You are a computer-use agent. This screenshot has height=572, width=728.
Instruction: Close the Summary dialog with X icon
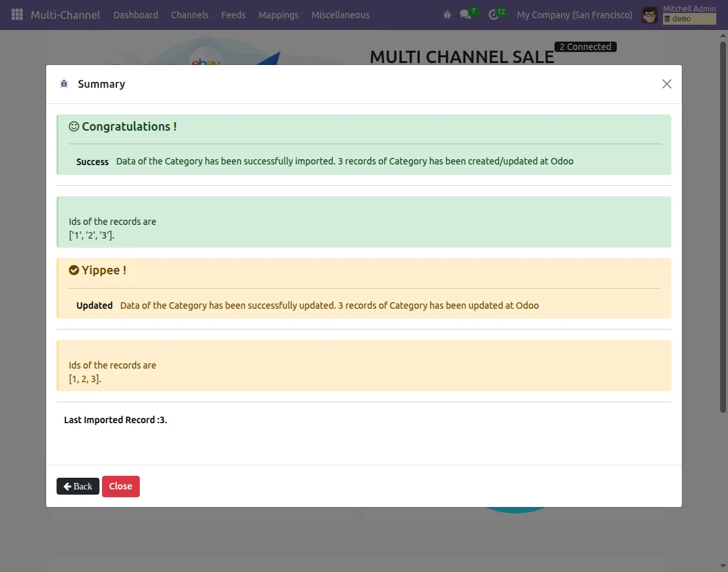click(x=667, y=84)
